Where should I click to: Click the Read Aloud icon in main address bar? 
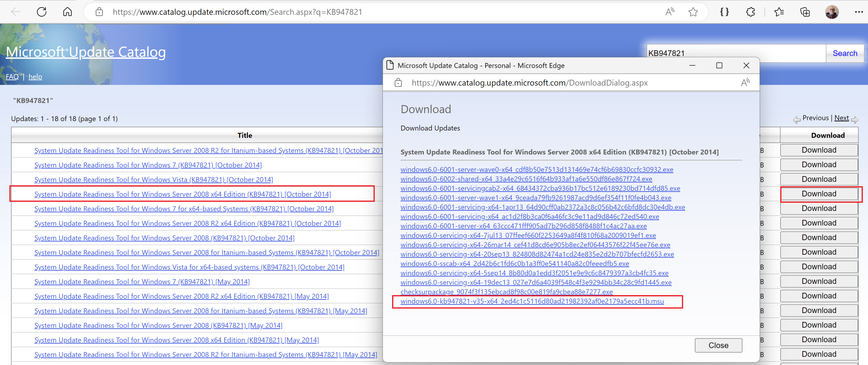[x=669, y=12]
